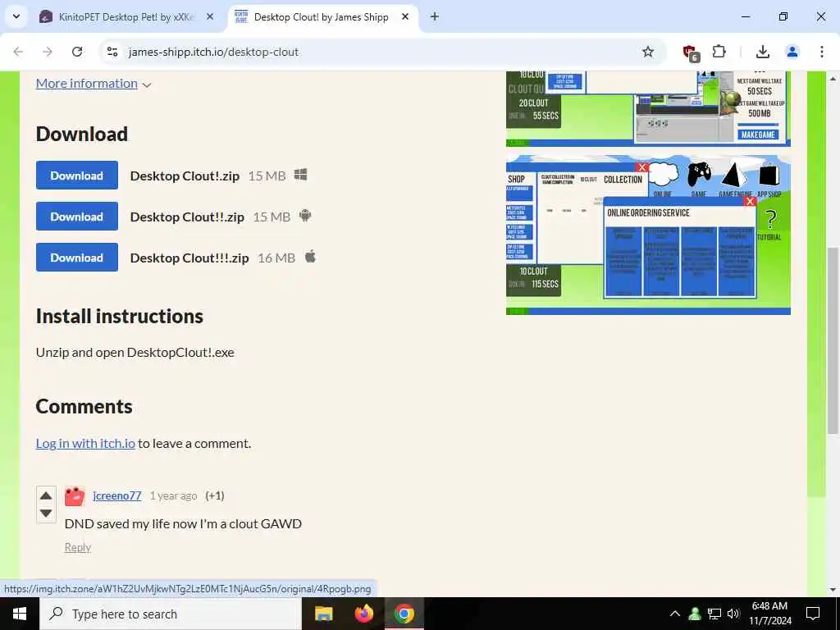Open the volume speaker tray icon
The image size is (840, 630).
tap(733, 614)
